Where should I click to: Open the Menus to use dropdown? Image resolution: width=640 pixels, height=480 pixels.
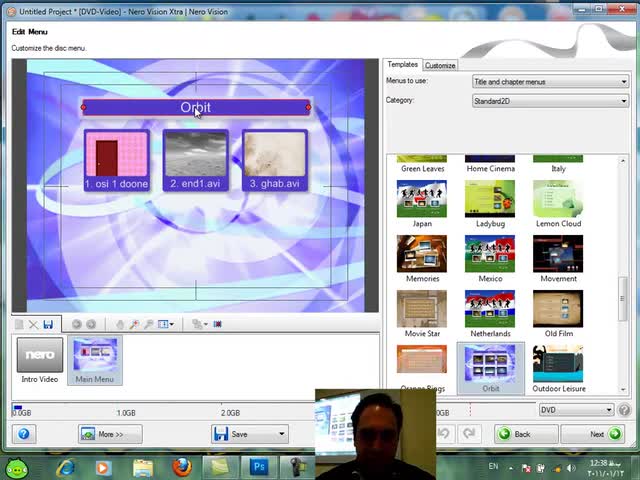click(x=550, y=82)
